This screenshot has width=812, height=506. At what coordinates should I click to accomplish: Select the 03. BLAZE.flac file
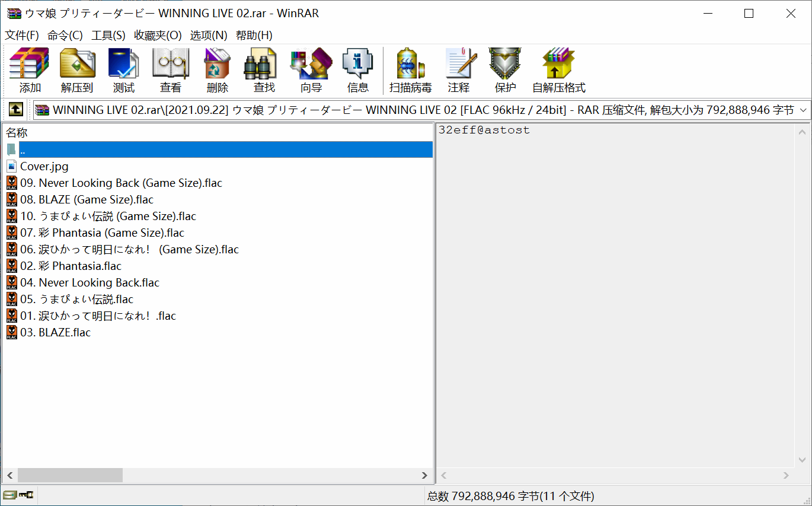point(55,333)
